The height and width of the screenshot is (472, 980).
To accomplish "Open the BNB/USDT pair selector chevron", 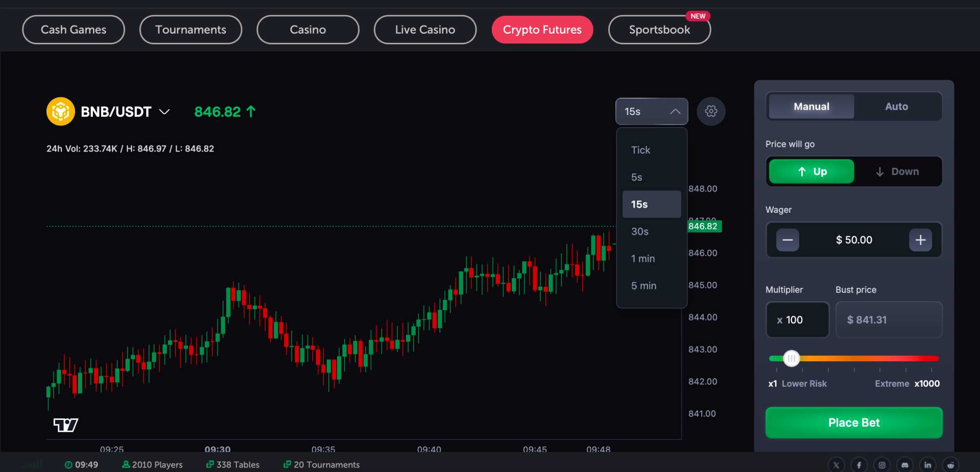I will pyautogui.click(x=164, y=111).
